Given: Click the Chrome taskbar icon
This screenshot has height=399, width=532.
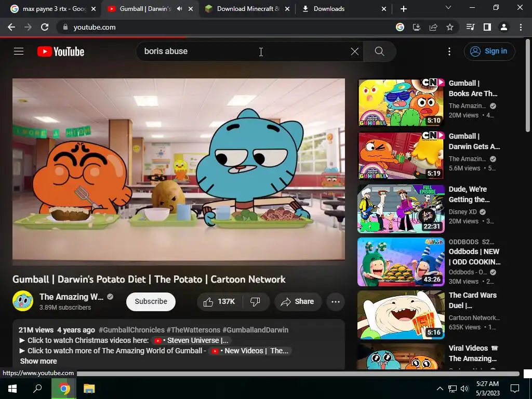Looking at the screenshot, I should point(63,389).
